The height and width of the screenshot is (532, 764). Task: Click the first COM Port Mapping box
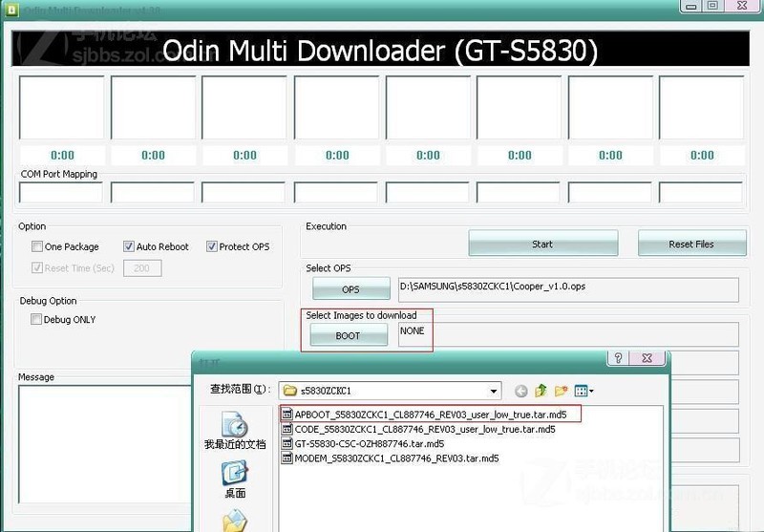click(x=61, y=192)
